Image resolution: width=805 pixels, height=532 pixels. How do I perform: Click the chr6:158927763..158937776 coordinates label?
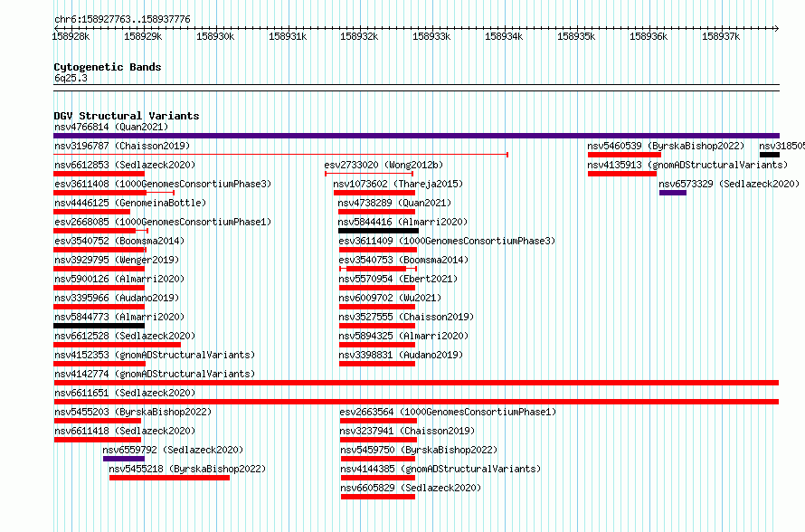(122, 20)
